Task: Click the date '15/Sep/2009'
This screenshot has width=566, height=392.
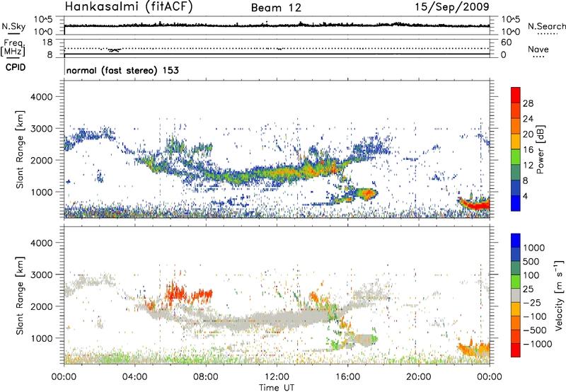Action: [x=452, y=6]
